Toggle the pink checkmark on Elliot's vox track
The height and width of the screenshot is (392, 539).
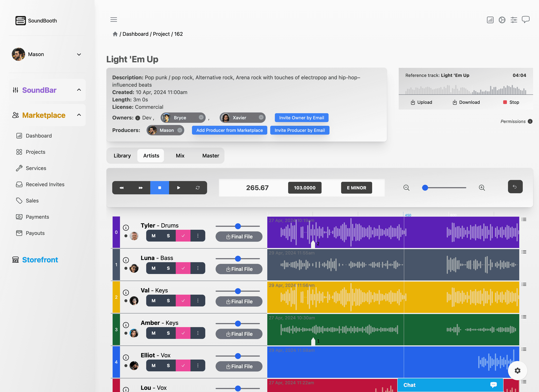point(183,365)
